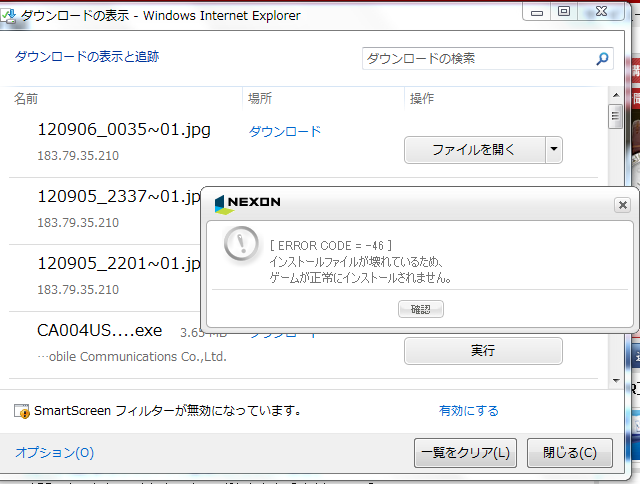
Task: Minimize the download window
Action: 537,12
